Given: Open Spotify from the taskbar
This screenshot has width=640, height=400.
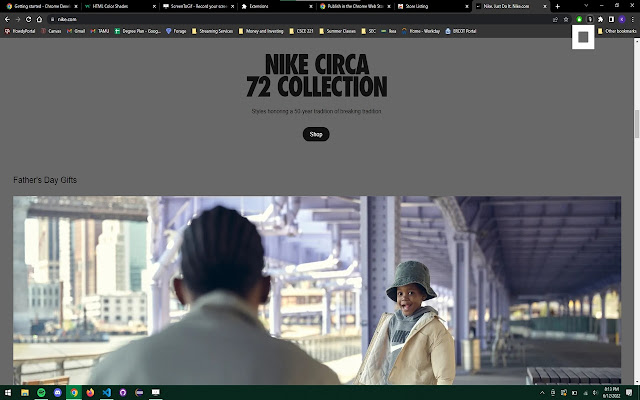Looking at the screenshot, I should 41,393.
